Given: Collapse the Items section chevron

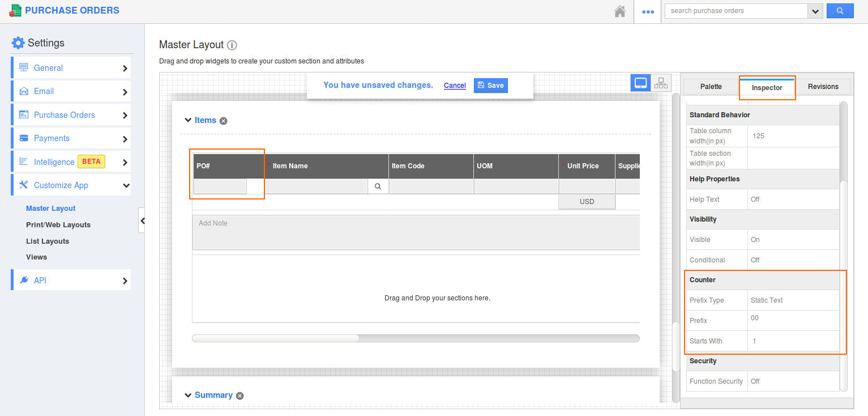Looking at the screenshot, I should pyautogui.click(x=187, y=120).
